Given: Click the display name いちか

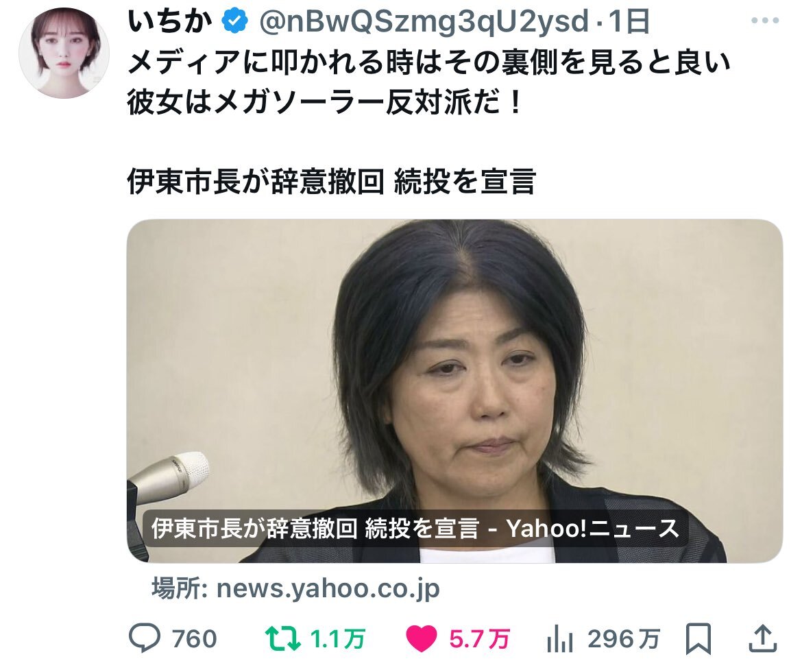Looking at the screenshot, I should [x=170, y=21].
